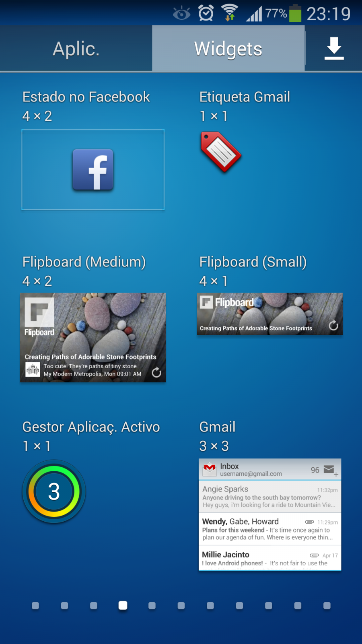
Task: Tap the Smart Stay eye status icon
Action: (181, 14)
